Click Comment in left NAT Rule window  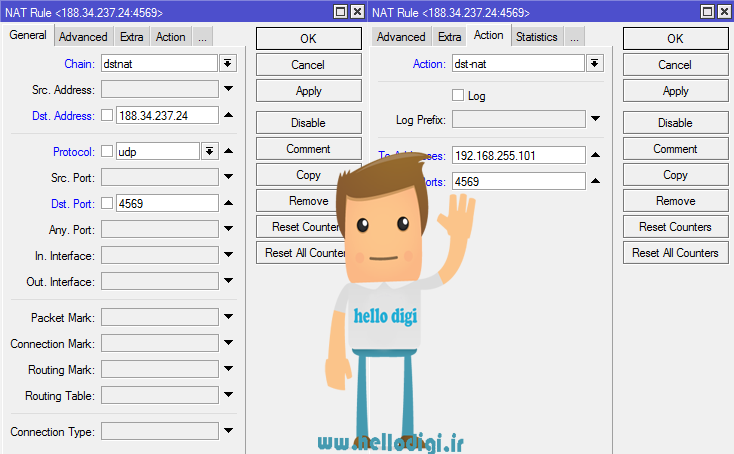tap(308, 149)
